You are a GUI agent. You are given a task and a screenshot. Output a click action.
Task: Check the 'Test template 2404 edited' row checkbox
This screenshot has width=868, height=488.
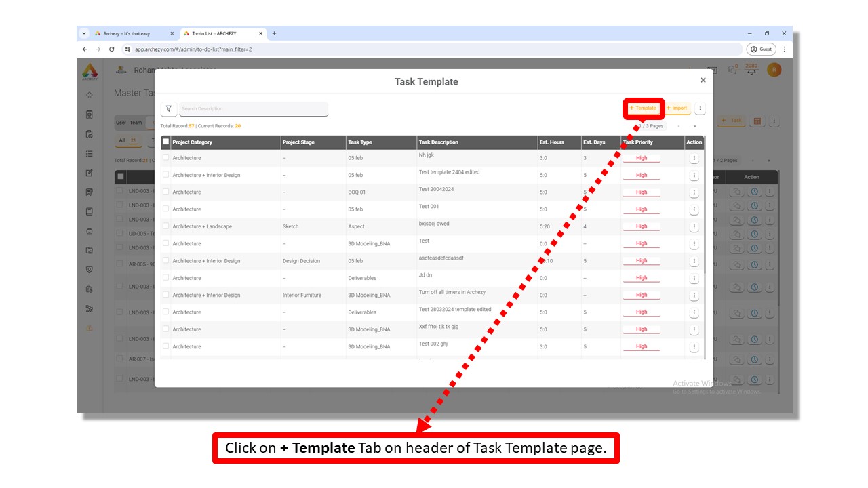[165, 175]
